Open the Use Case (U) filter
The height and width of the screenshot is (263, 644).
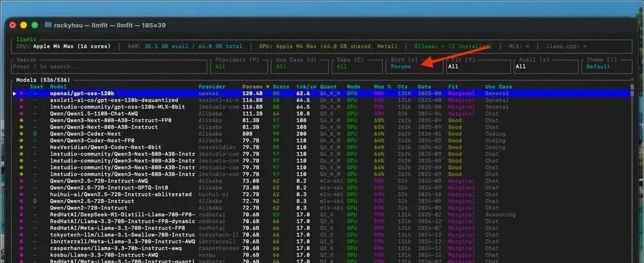(x=300, y=66)
